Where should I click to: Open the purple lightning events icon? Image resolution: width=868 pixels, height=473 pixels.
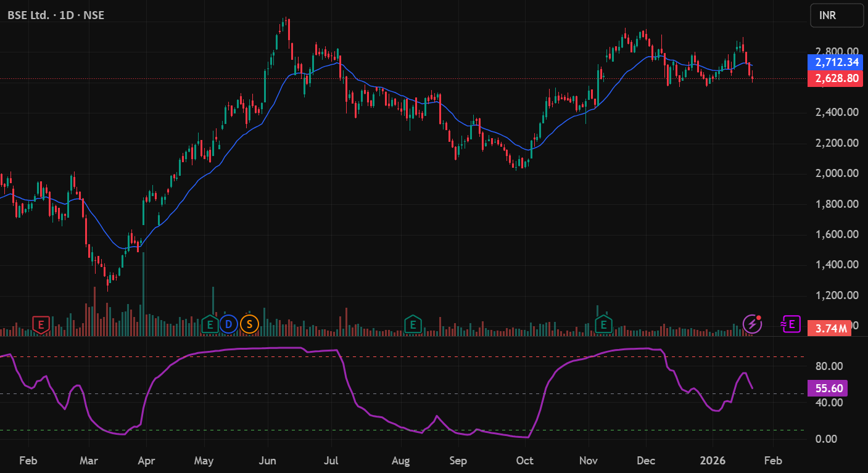click(x=751, y=324)
